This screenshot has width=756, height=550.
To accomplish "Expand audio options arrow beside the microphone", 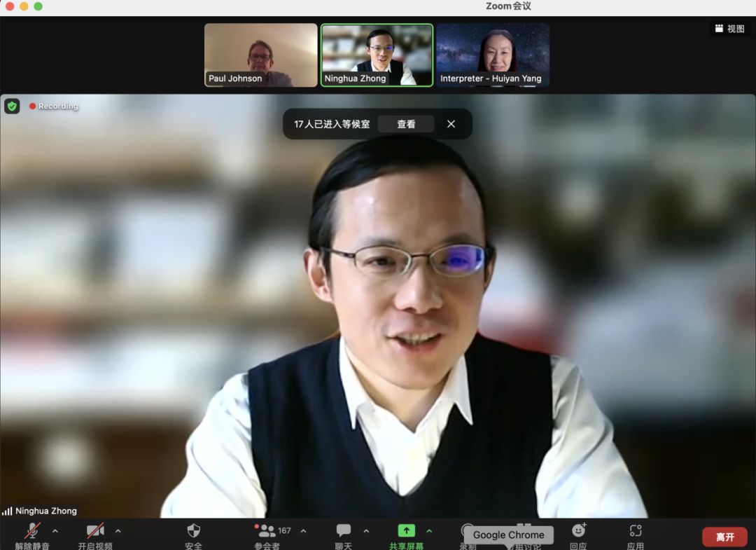I will tap(55, 531).
